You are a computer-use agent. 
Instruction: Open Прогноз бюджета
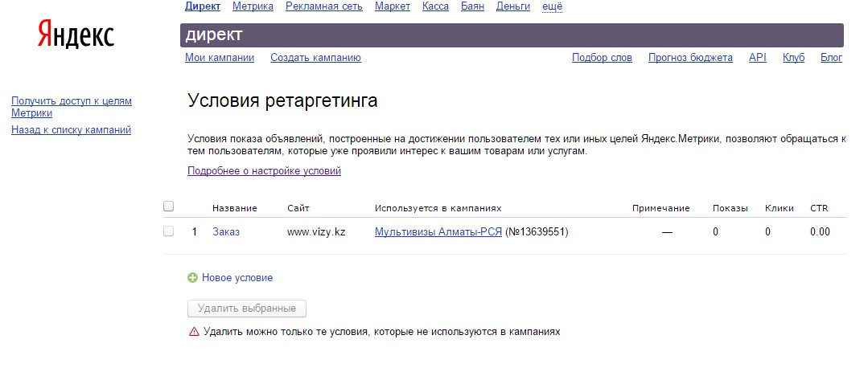click(690, 58)
